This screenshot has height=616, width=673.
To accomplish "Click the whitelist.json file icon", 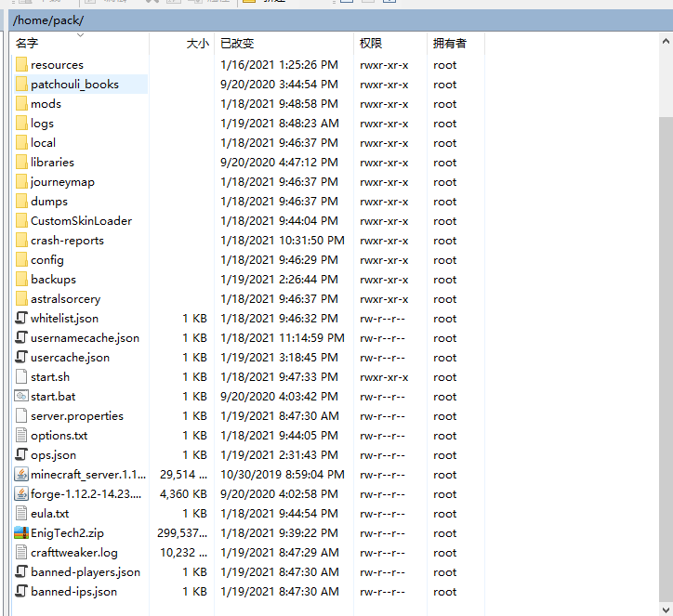I will pos(21,319).
